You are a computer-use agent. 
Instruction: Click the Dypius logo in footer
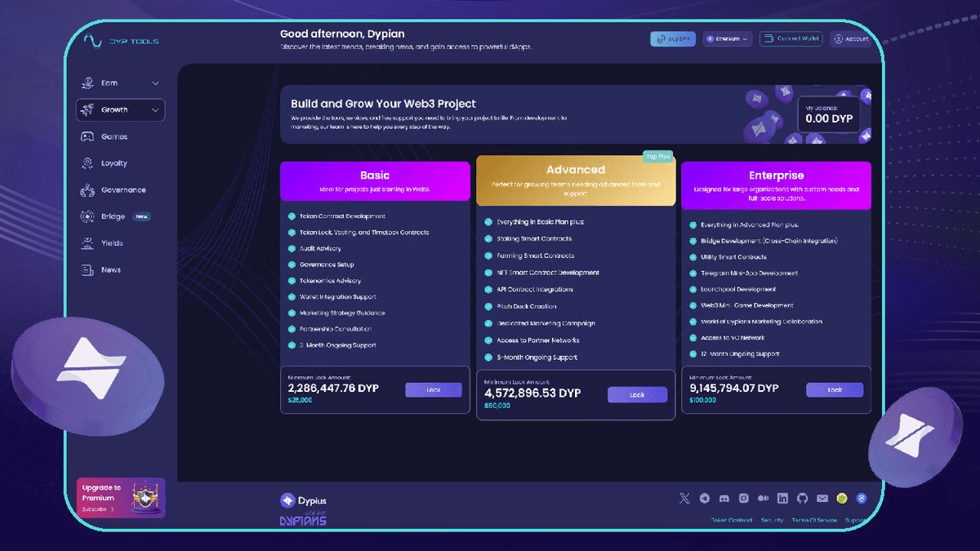coord(304,500)
